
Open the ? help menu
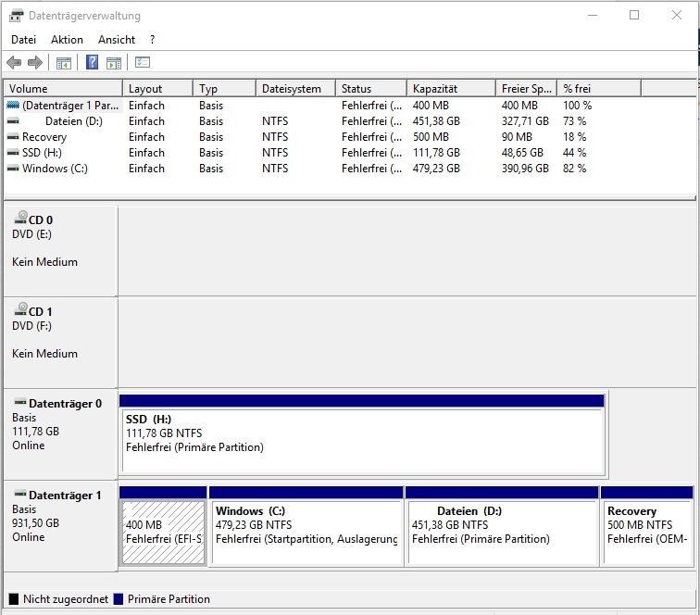pyautogui.click(x=152, y=40)
